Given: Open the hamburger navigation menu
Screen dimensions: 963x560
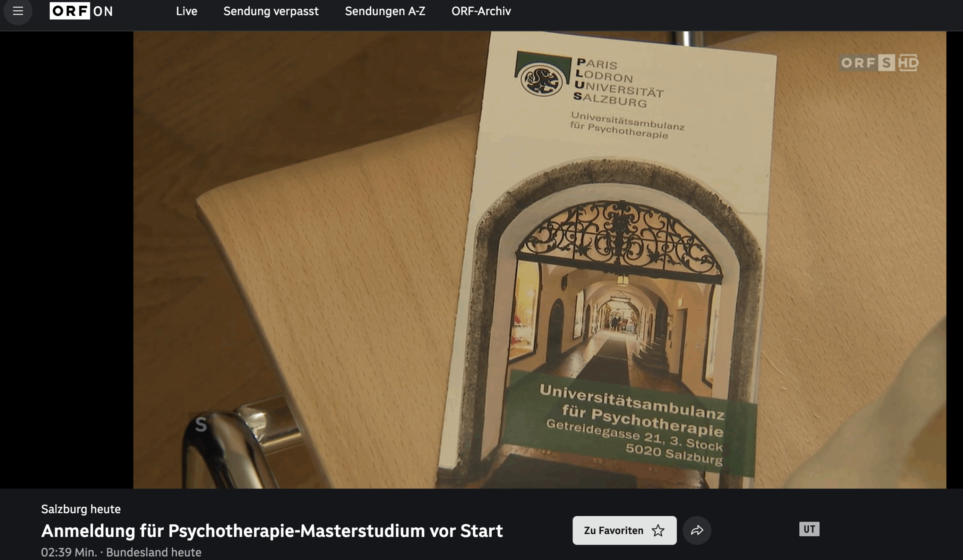Looking at the screenshot, I should [18, 11].
